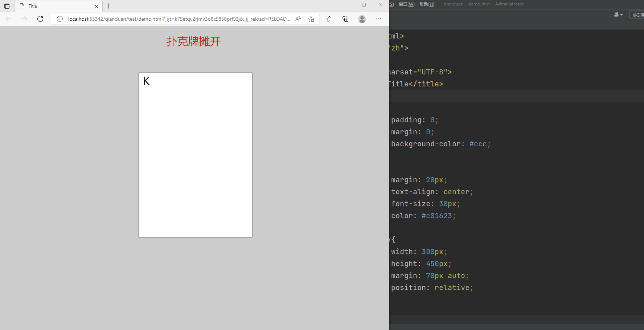
Task: Click the padding: 0 code line
Action: tap(415, 120)
